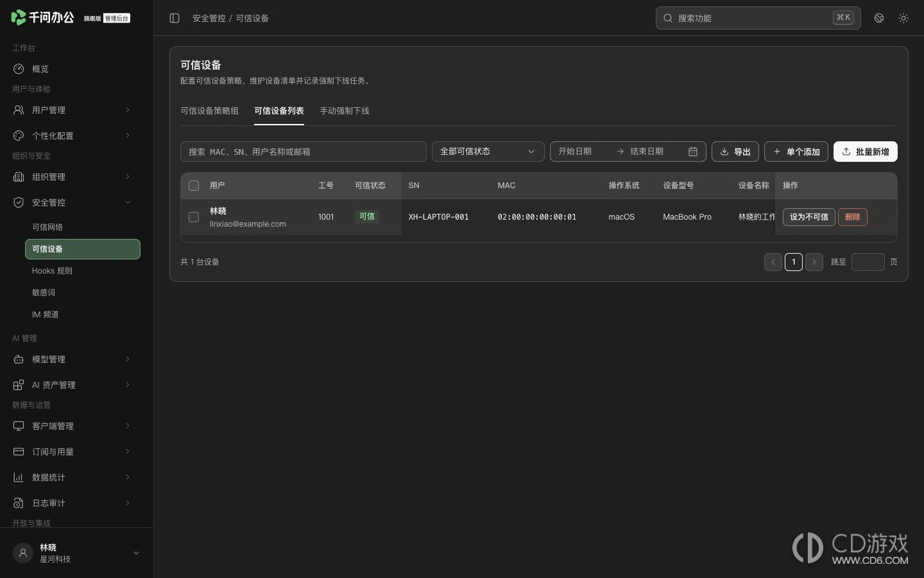
Task: Expand 个性化配置 submenu chevron
Action: (128, 136)
